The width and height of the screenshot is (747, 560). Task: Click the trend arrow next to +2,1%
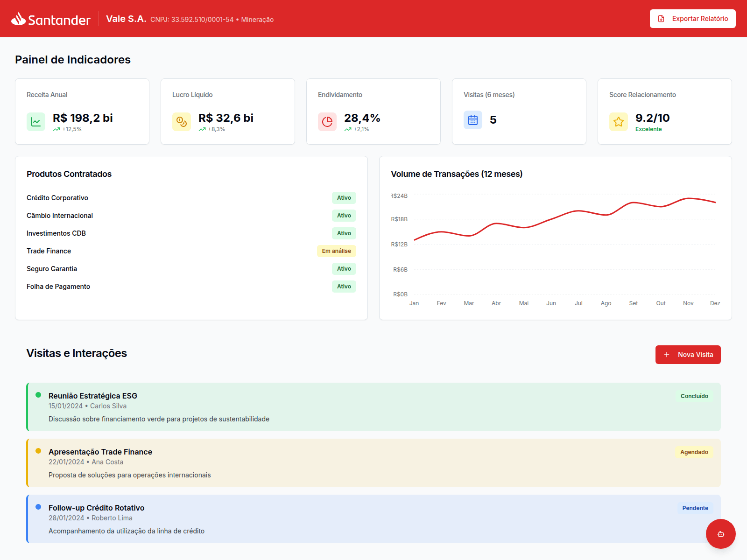(x=348, y=129)
